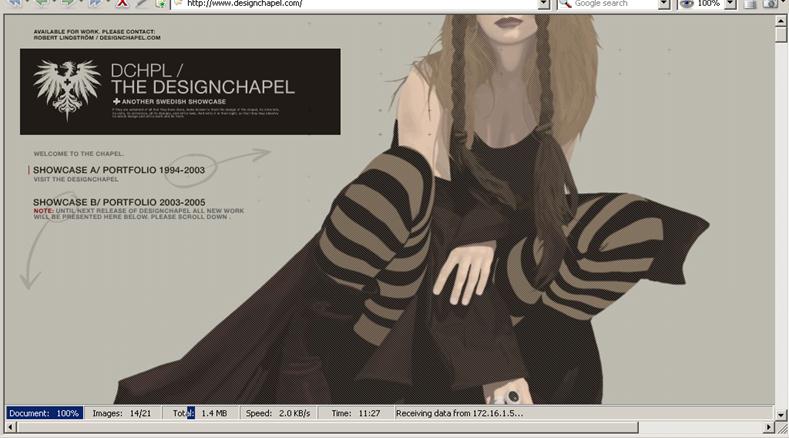This screenshot has width=789, height=438.
Task: Open the Google search engine dropdown
Action: click(664, 4)
